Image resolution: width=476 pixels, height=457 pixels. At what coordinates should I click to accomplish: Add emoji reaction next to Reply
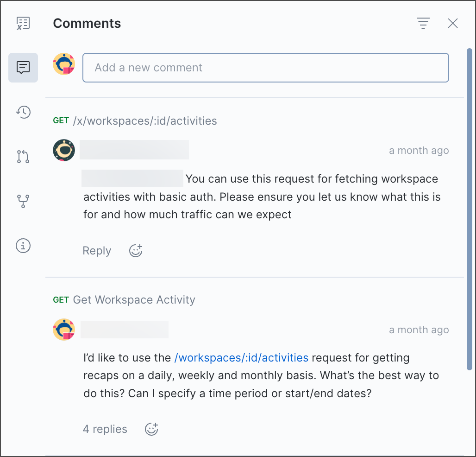136,251
